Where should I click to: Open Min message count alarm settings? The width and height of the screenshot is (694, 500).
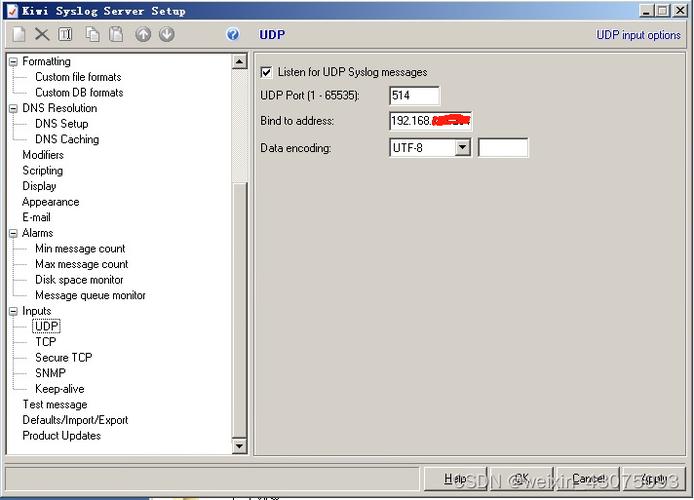pos(80,249)
